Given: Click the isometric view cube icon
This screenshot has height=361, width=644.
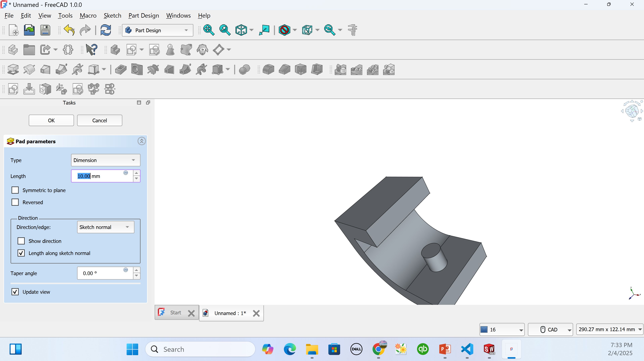Looking at the screenshot, I should 241,30.
